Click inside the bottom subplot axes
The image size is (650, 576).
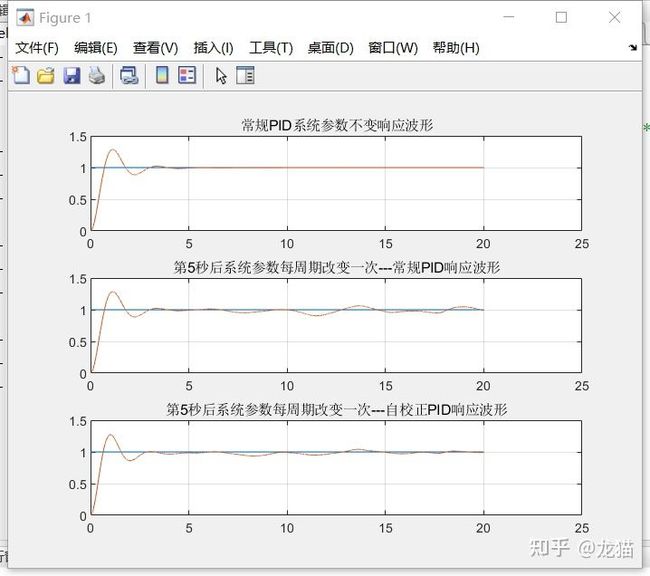pos(336,468)
